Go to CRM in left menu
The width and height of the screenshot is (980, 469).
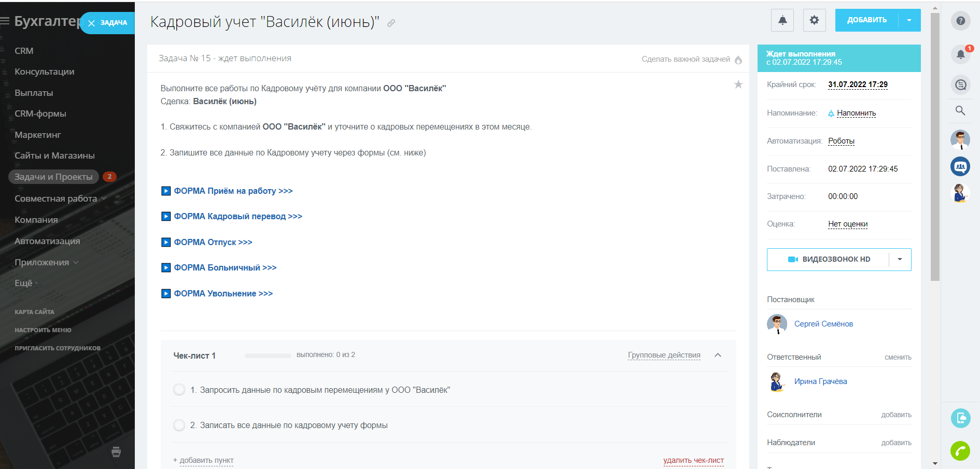pos(24,51)
